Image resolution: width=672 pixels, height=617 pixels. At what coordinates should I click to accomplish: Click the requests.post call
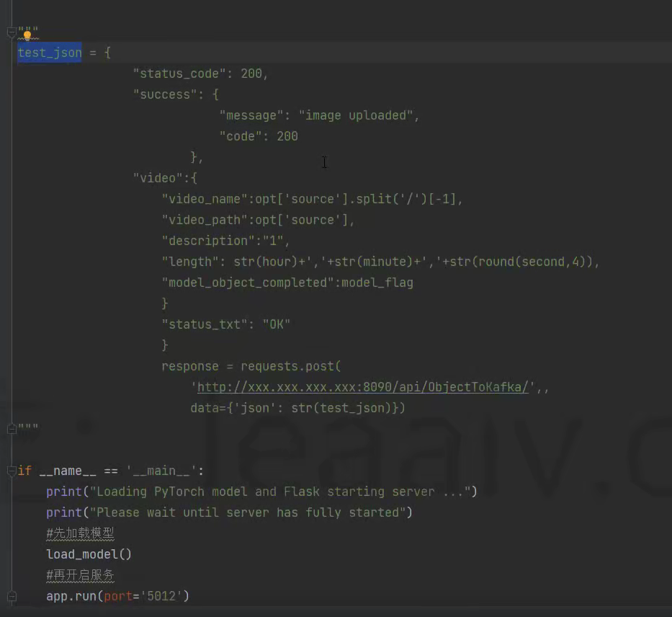[x=295, y=366]
